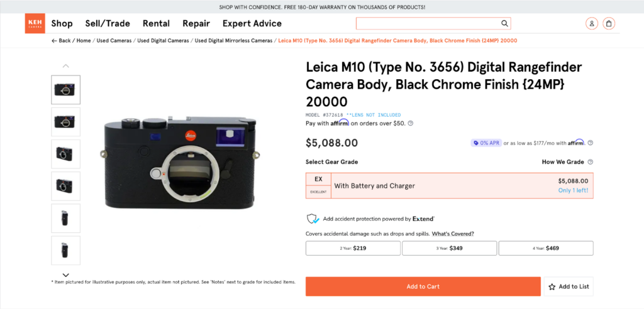This screenshot has height=309, width=644.
Task: Choose the 3 Year $349 protection plan
Action: pos(449,248)
